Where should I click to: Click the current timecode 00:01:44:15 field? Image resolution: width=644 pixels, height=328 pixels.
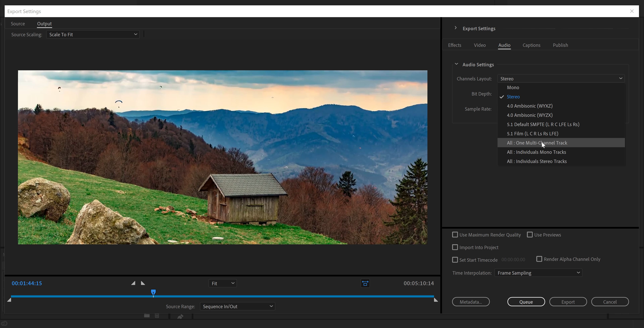click(x=27, y=283)
